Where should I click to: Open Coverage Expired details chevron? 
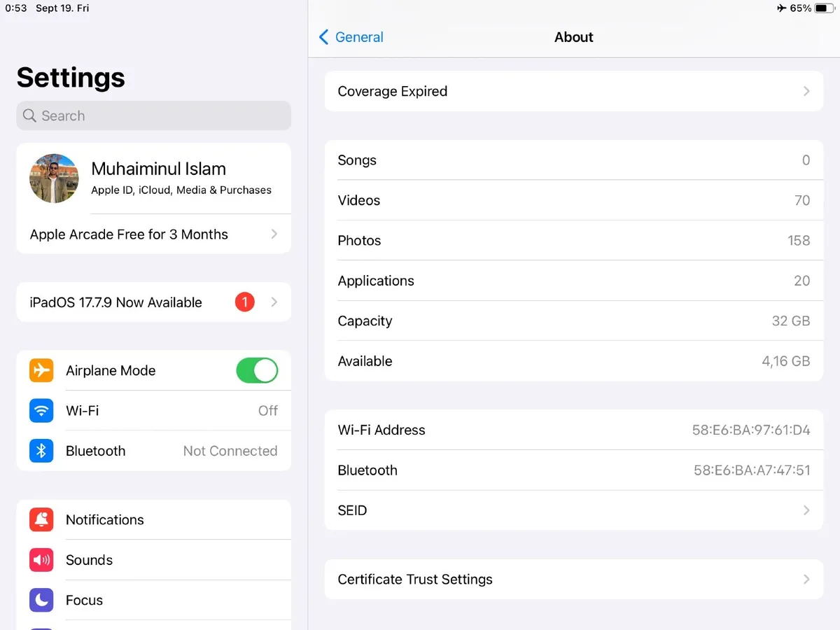pyautogui.click(x=806, y=91)
